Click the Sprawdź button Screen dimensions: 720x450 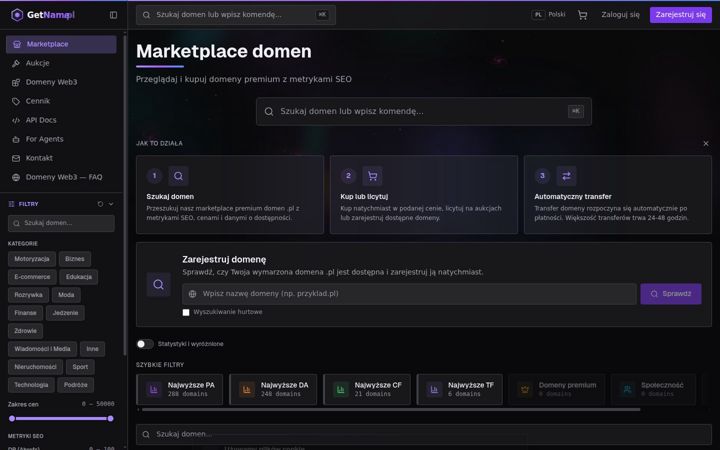tap(671, 294)
